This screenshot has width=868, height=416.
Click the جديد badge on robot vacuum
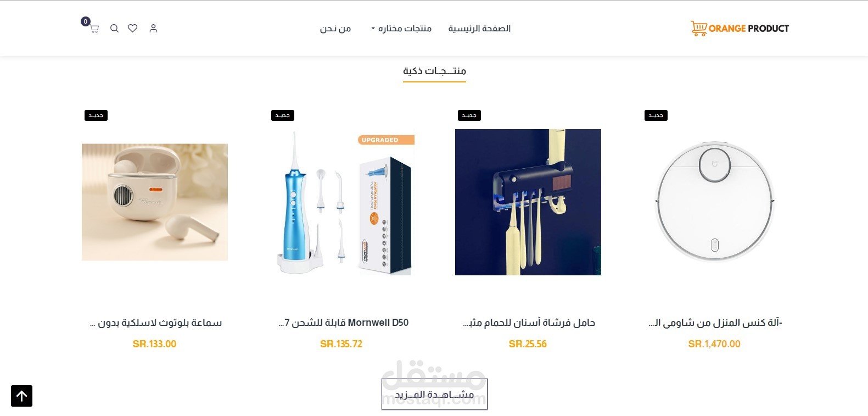[656, 115]
